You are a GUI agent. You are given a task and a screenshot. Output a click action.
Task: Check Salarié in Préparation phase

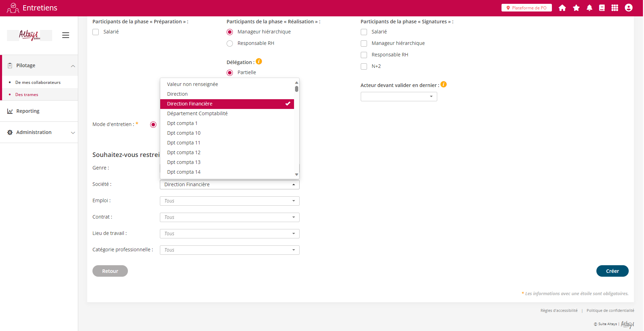tap(96, 32)
